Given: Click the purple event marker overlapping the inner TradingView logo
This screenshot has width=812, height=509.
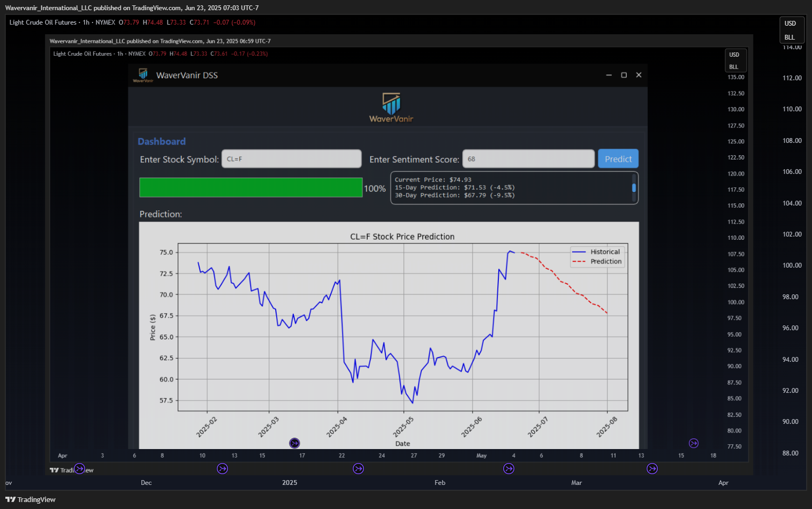Looking at the screenshot, I should 79,469.
